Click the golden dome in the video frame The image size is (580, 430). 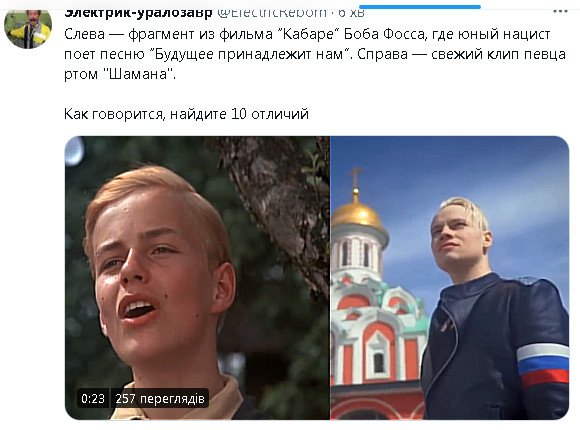pyautogui.click(x=357, y=214)
